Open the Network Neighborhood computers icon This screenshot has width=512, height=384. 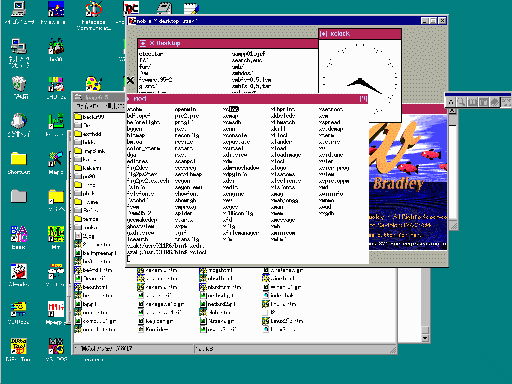19,47
